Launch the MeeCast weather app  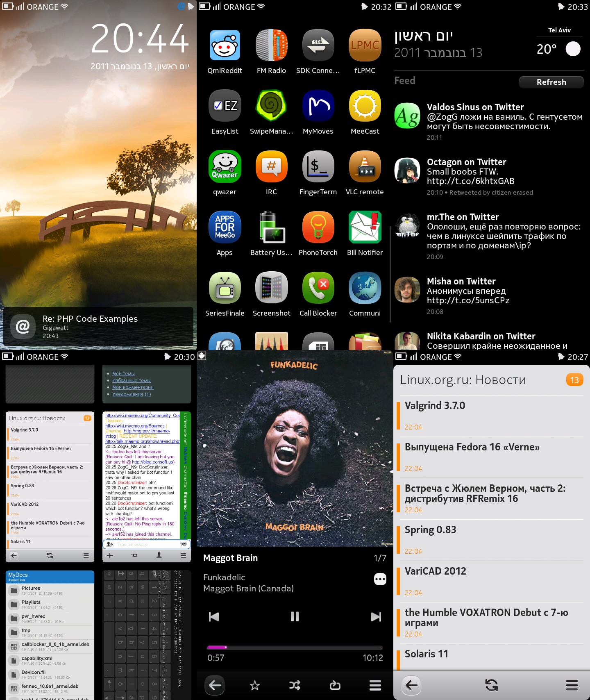point(365,106)
